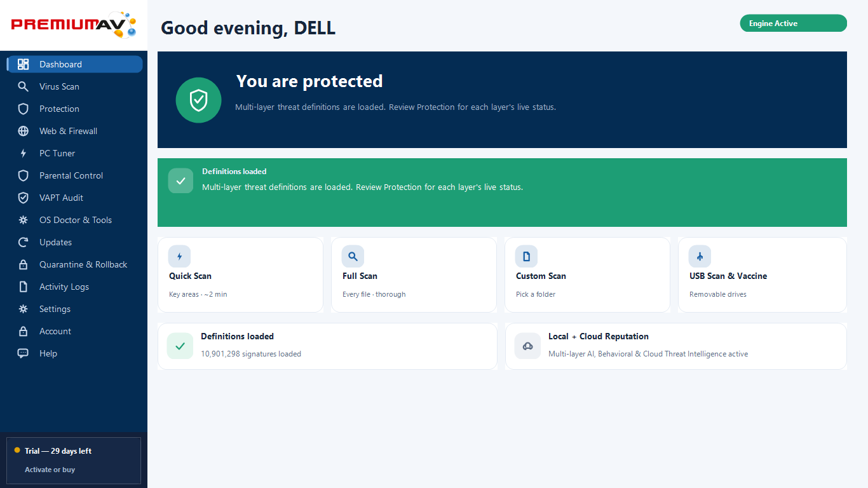Viewport: 868px width, 488px height.
Task: Click the Engine Active status pill
Action: pos(794,24)
